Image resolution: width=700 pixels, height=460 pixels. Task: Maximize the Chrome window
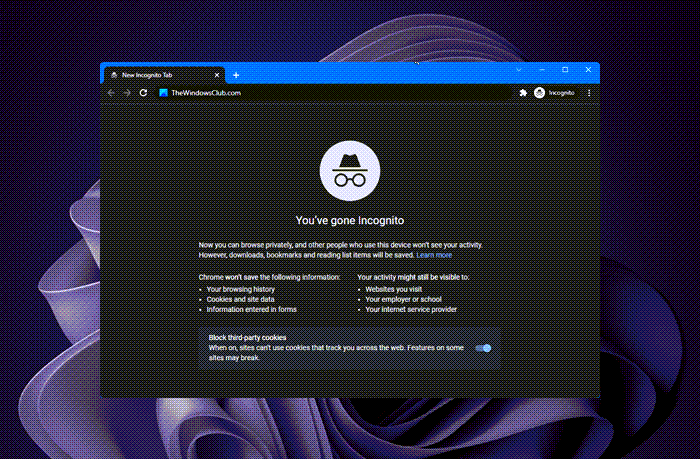(565, 70)
